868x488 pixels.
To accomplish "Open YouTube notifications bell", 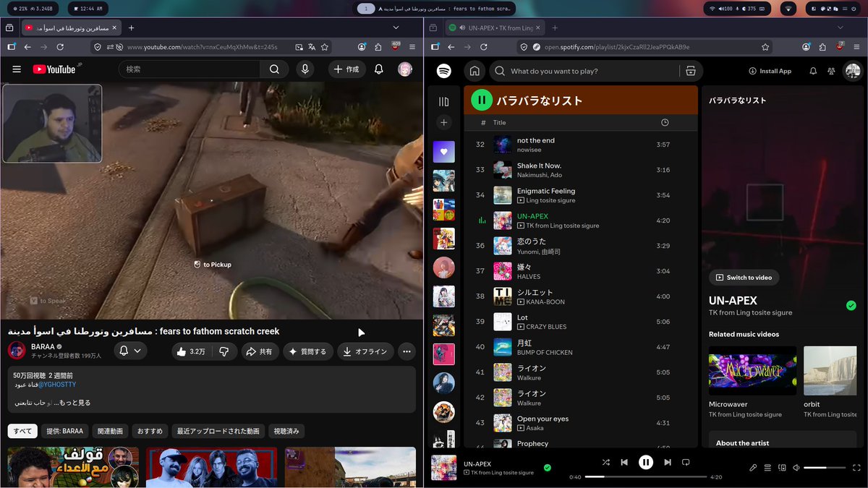I will (379, 69).
